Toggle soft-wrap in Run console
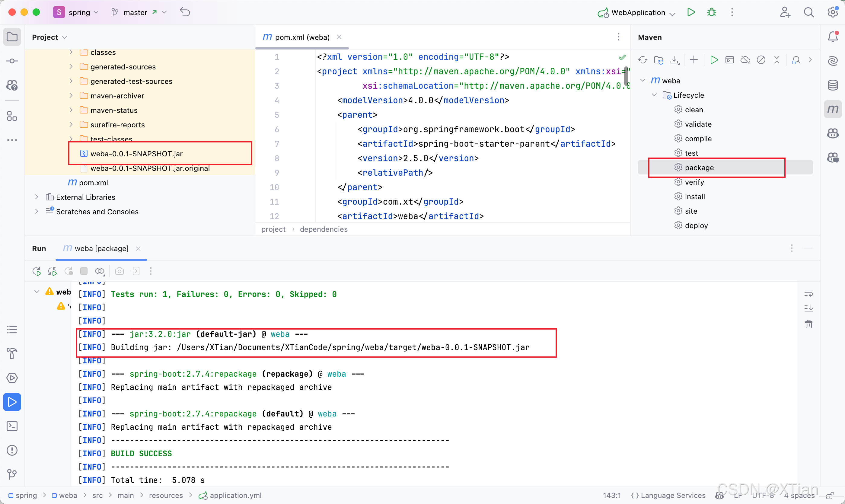This screenshot has height=504, width=845. click(x=809, y=293)
